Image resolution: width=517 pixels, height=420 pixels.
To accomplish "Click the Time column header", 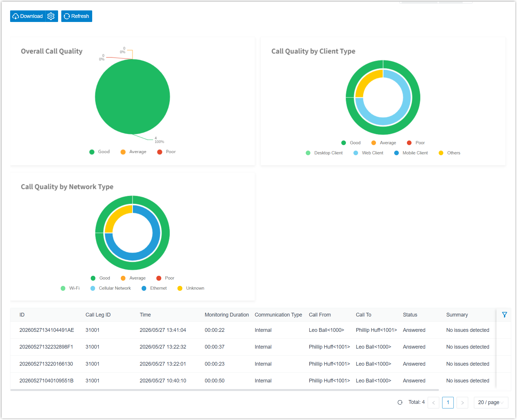I will click(145, 315).
